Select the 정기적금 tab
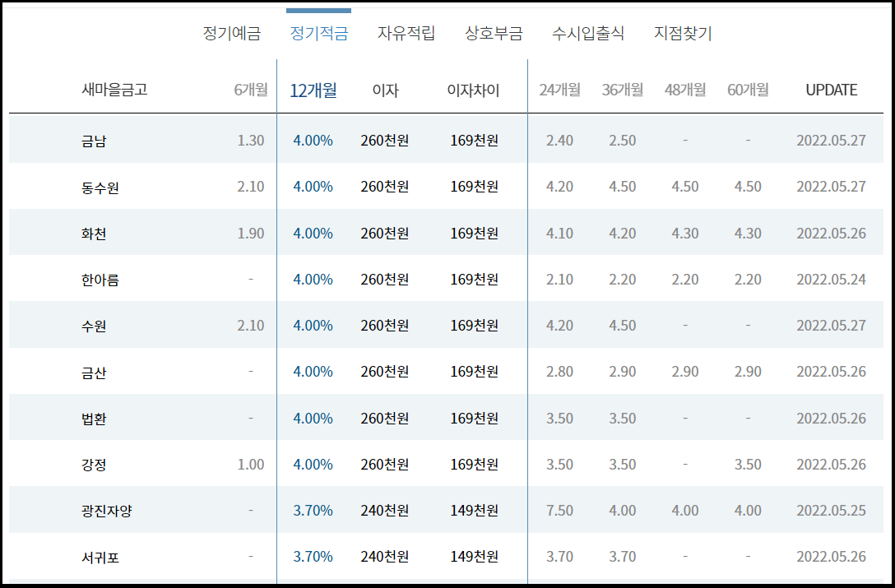The width and height of the screenshot is (895, 588). tap(318, 33)
